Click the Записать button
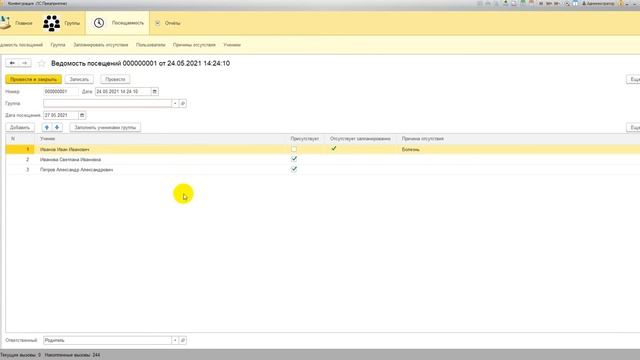Image resolution: width=640 pixels, height=360 pixels. pyautogui.click(x=79, y=79)
